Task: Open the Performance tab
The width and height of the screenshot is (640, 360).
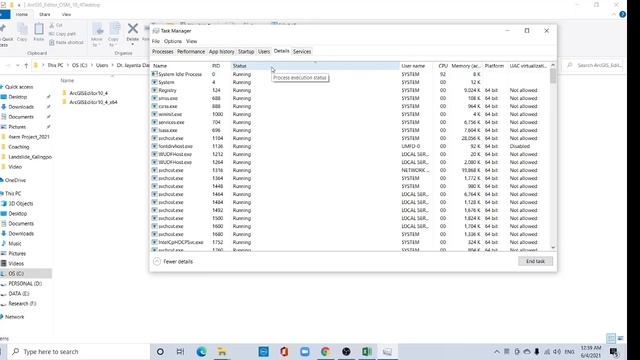Action: [191, 51]
